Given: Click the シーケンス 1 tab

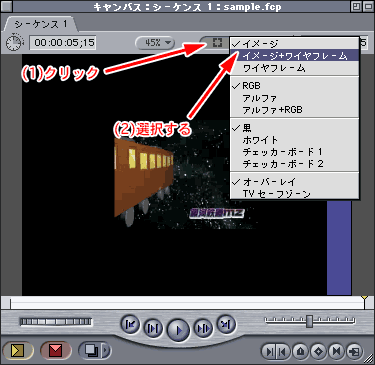Looking at the screenshot, I should click(41, 24).
